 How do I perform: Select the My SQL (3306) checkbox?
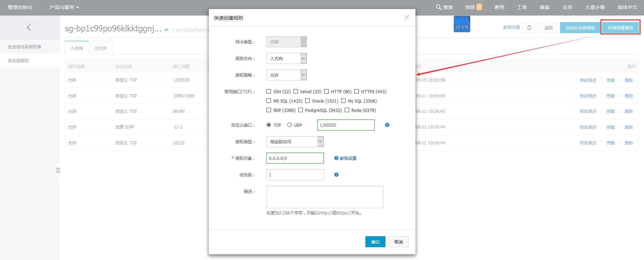click(343, 101)
